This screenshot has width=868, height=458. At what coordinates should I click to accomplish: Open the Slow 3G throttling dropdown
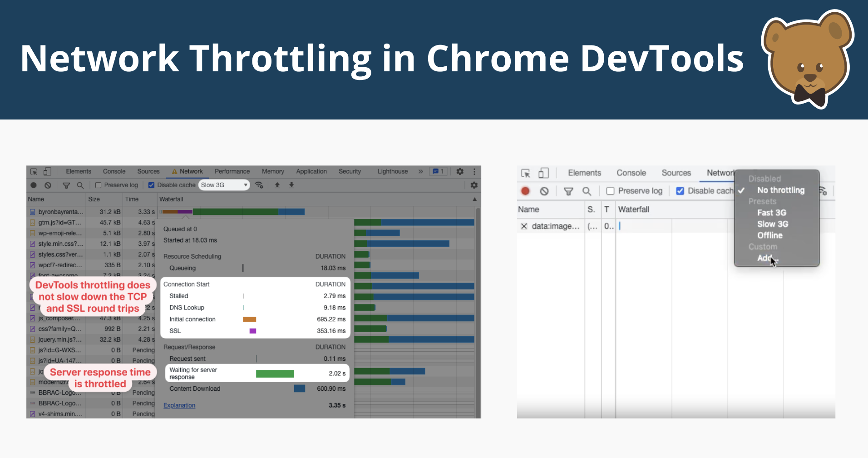pos(224,185)
